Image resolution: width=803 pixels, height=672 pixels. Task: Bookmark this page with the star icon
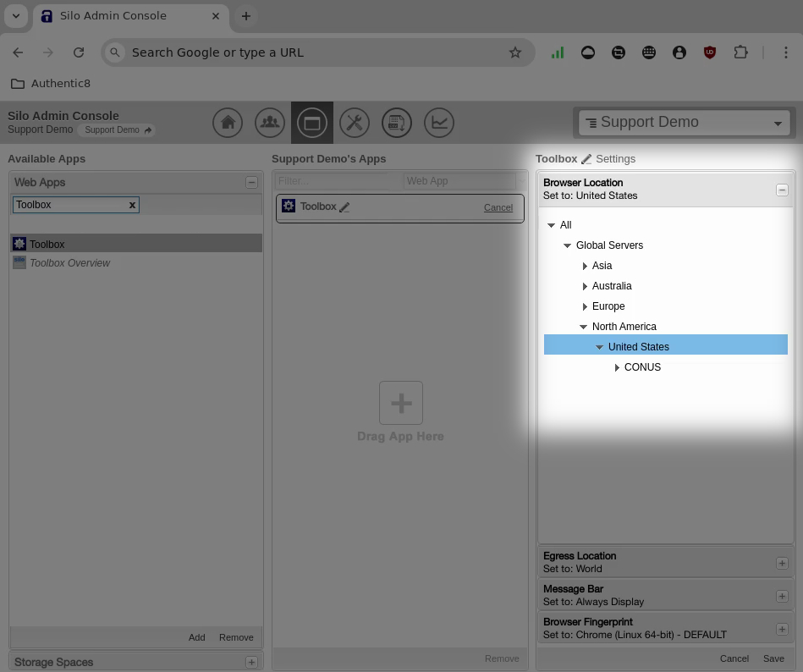515,52
